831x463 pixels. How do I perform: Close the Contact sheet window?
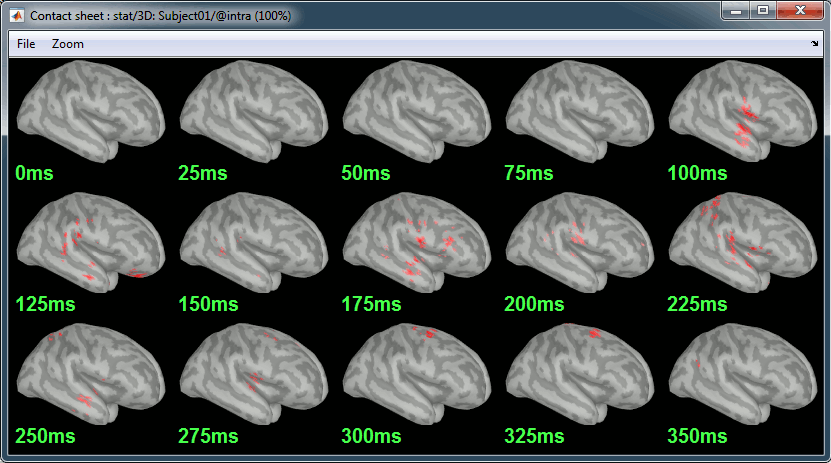click(x=798, y=11)
